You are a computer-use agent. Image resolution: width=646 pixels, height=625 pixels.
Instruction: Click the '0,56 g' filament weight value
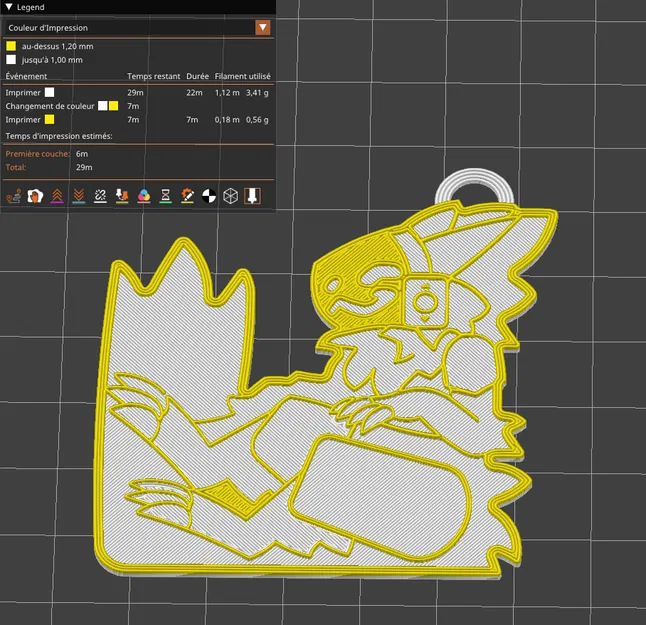click(257, 120)
